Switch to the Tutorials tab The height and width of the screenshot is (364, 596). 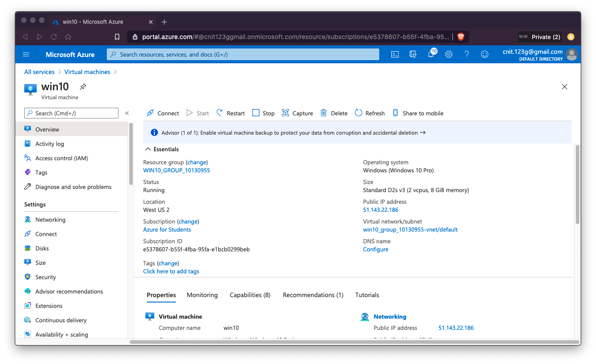(367, 295)
